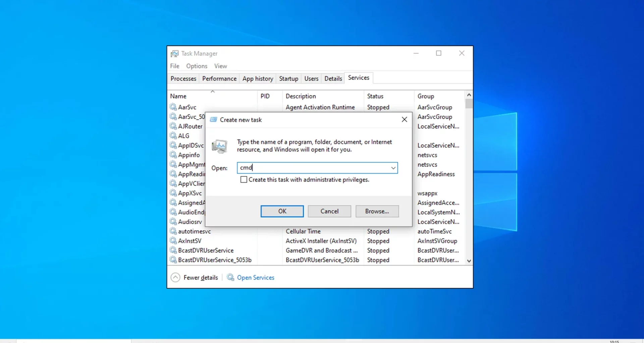Click the Fewer details label
The width and height of the screenshot is (644, 343).
pos(201,277)
